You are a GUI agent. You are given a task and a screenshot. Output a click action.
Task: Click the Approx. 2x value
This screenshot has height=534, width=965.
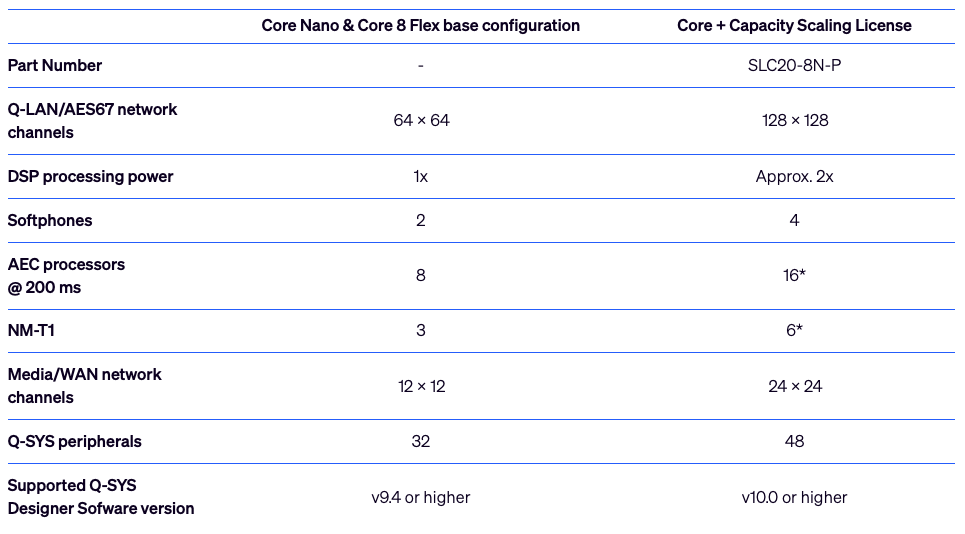[x=794, y=177]
